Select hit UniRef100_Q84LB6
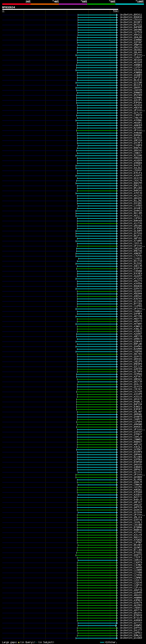Image resolution: width=146 pixels, height=644 pixels. 131,37
